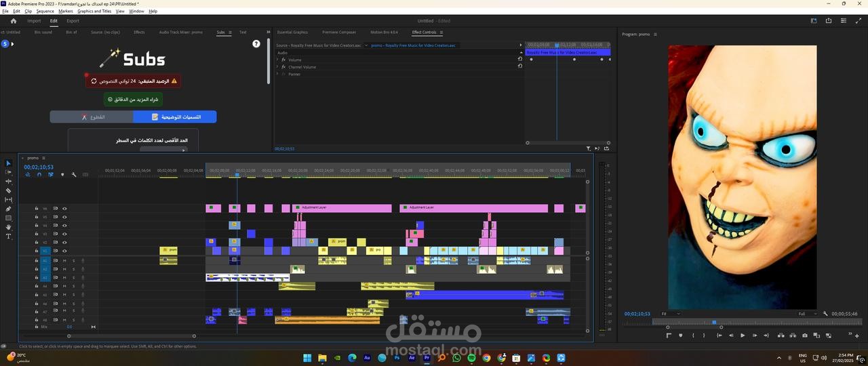868x366 pixels.
Task: Select the Ripple Edit tool
Action: click(x=9, y=182)
